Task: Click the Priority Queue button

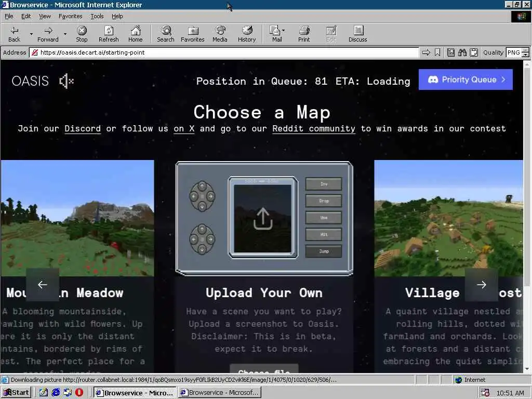Action: tap(465, 79)
